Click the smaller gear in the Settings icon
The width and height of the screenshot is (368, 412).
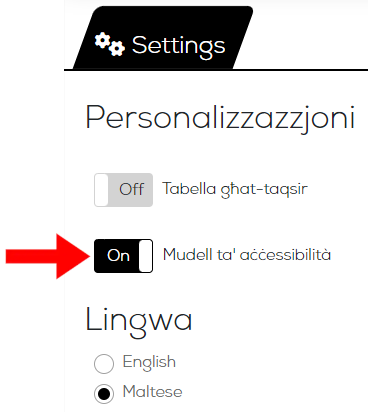117,49
